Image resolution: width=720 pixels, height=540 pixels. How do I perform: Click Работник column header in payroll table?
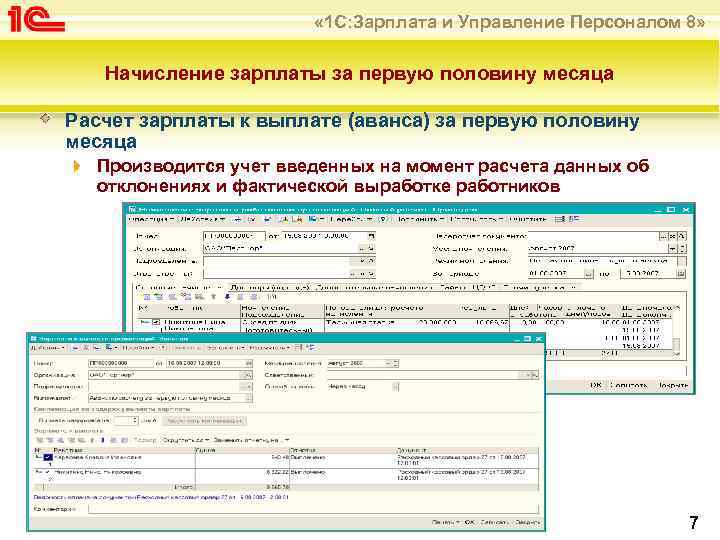[x=124, y=450]
